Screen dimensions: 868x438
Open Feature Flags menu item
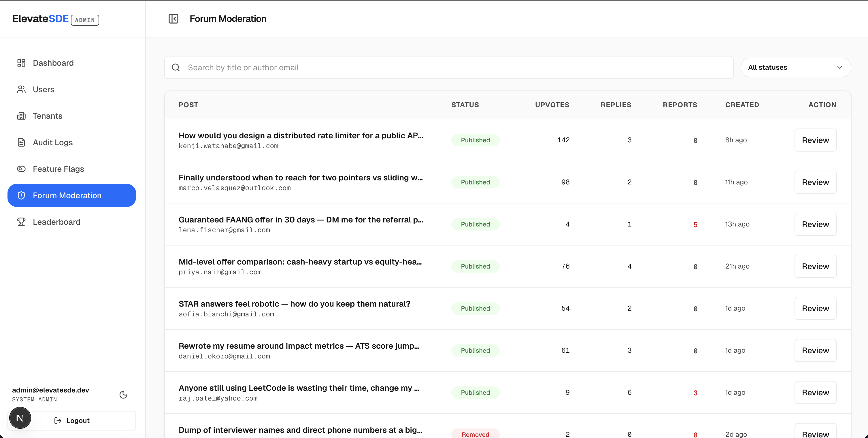pos(71,169)
